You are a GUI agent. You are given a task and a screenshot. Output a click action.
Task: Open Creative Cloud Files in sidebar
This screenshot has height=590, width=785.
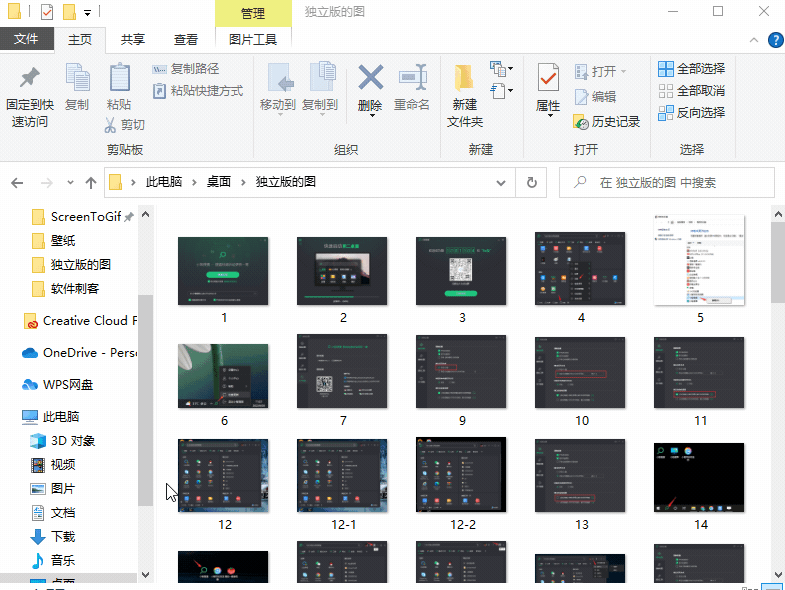pyautogui.click(x=80, y=321)
